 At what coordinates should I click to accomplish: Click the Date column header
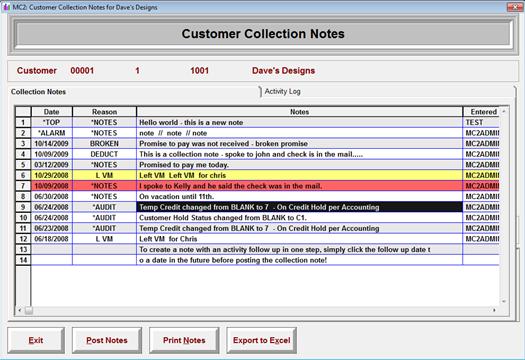coord(52,112)
